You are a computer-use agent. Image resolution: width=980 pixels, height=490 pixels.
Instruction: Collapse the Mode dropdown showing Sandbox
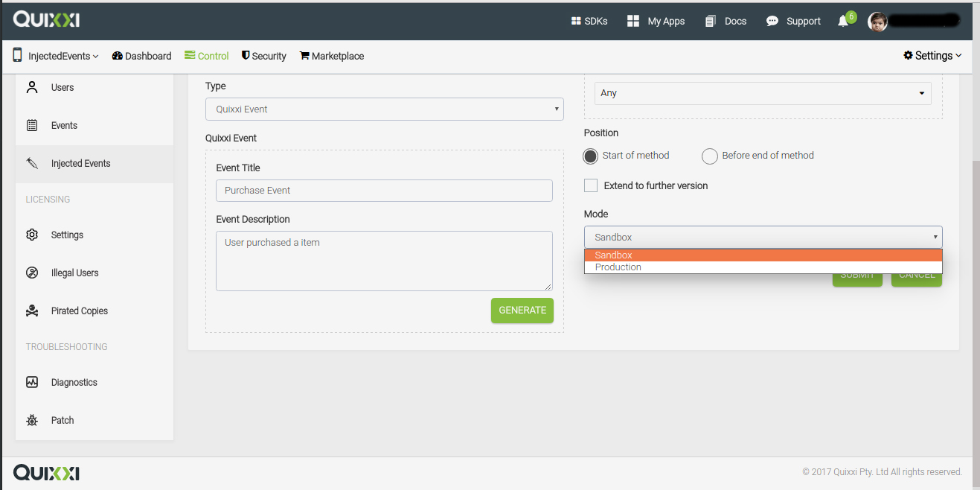[763, 237]
